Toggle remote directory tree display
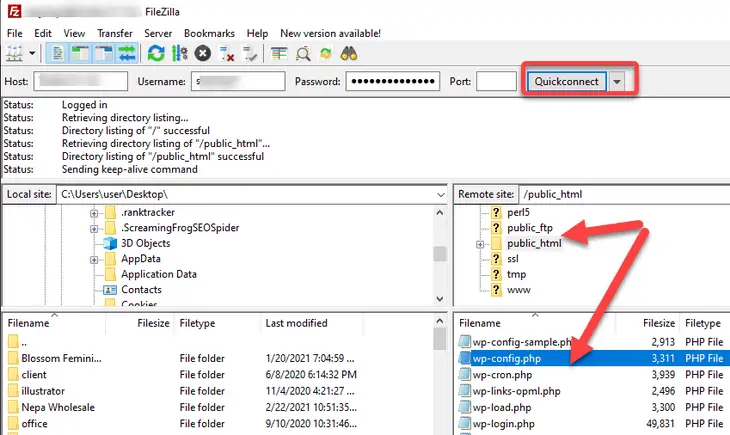 pyautogui.click(x=103, y=54)
